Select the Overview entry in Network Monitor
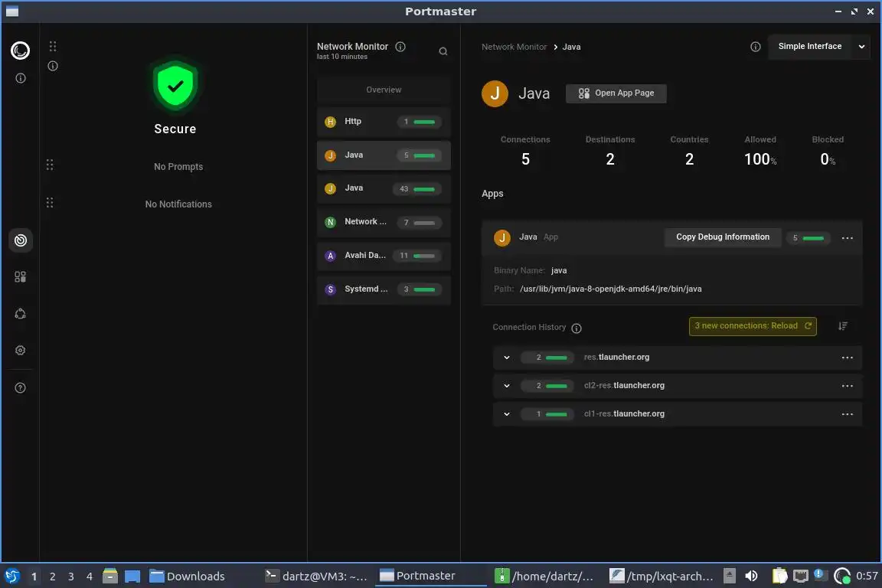The width and height of the screenshot is (882, 588). coord(384,90)
